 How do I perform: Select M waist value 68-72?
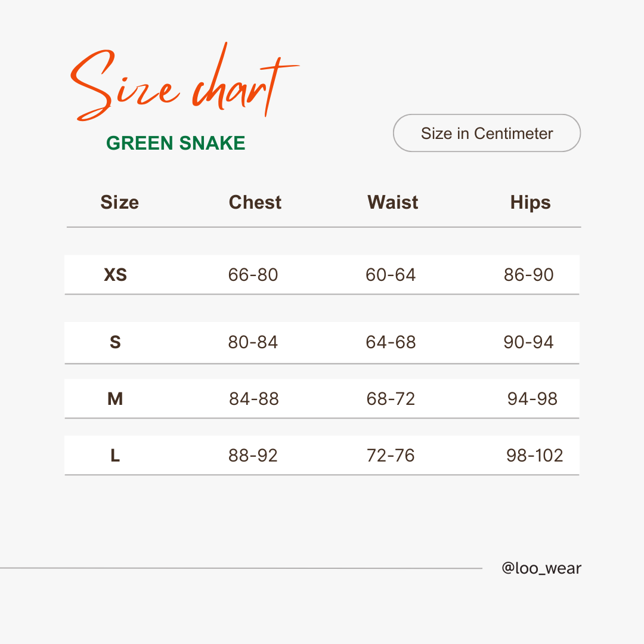point(391,399)
